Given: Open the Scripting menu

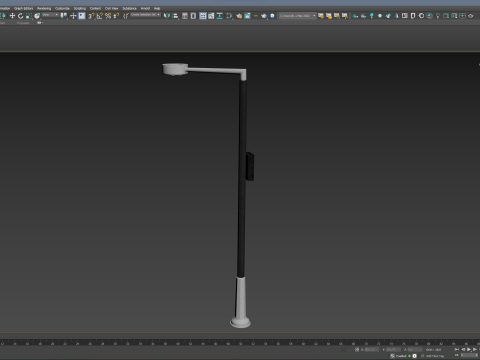Looking at the screenshot, I should (80, 8).
